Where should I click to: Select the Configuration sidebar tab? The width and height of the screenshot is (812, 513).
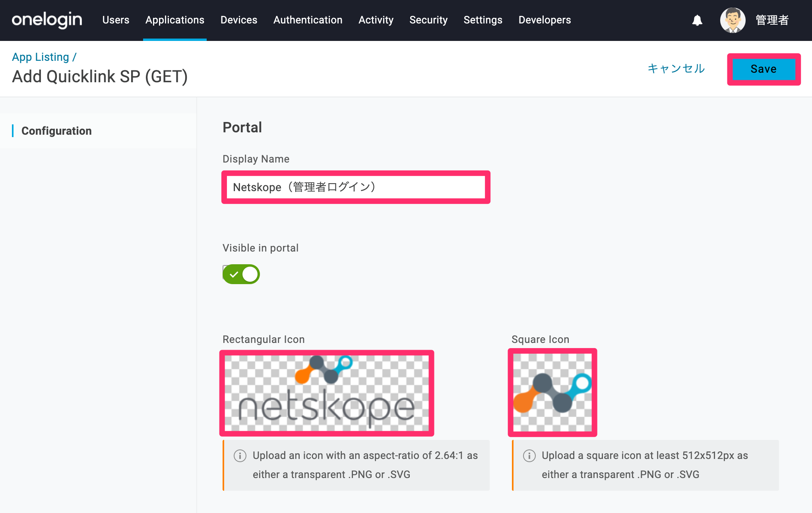coord(56,131)
